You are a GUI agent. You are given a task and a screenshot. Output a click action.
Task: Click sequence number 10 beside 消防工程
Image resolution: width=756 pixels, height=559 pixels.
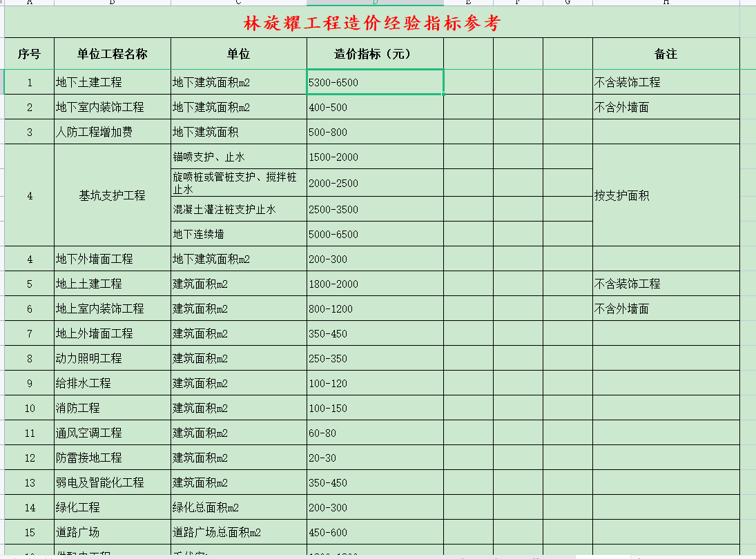(30, 408)
